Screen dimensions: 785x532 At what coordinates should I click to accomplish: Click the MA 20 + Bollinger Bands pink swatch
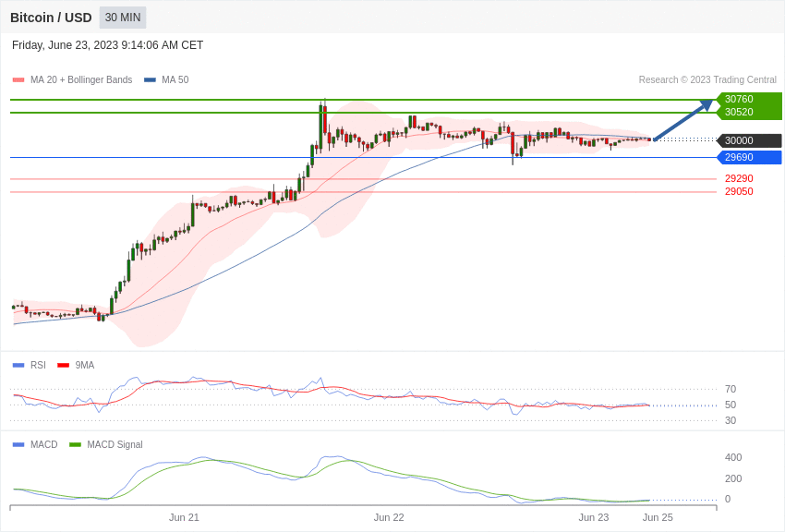pyautogui.click(x=18, y=79)
